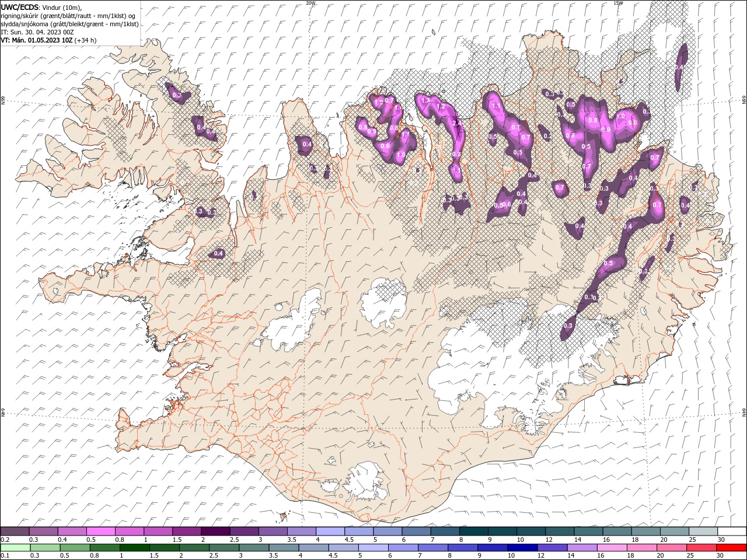This screenshot has height=560, width=747.
Task: Pick the deep blue bottom-row swatch between 10 and 12
Action: 522,548
